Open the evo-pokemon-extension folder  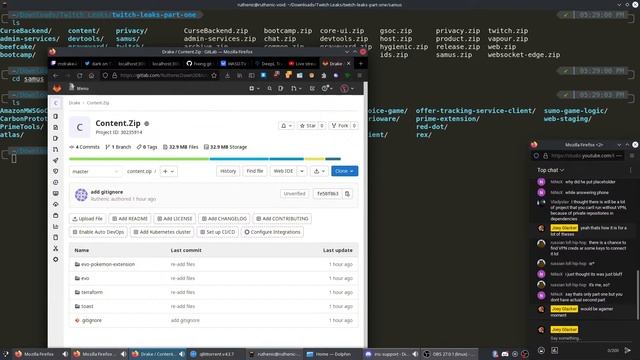(x=108, y=264)
